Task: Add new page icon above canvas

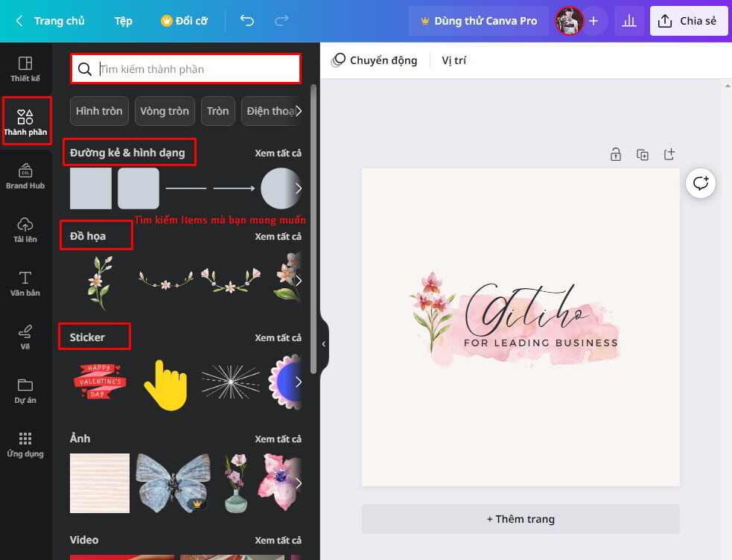Action: pos(669,154)
